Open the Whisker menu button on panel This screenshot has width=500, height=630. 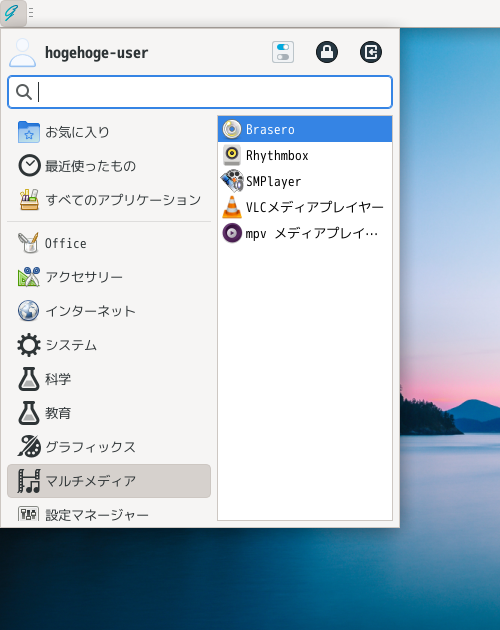coord(13,13)
